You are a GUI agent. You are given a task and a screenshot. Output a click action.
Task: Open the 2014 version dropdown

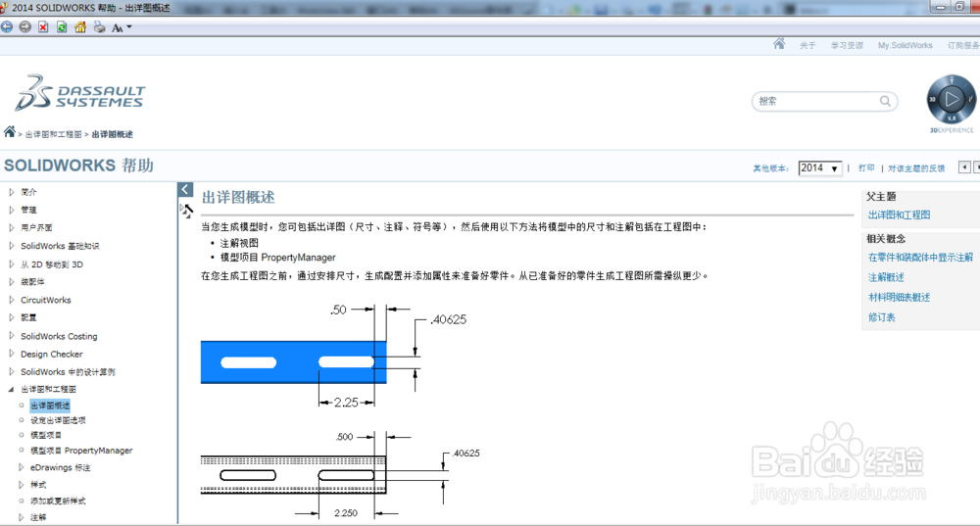click(819, 168)
